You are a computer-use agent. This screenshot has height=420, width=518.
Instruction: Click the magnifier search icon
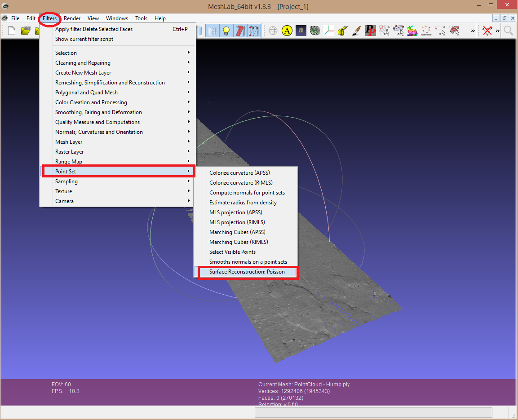509,31
